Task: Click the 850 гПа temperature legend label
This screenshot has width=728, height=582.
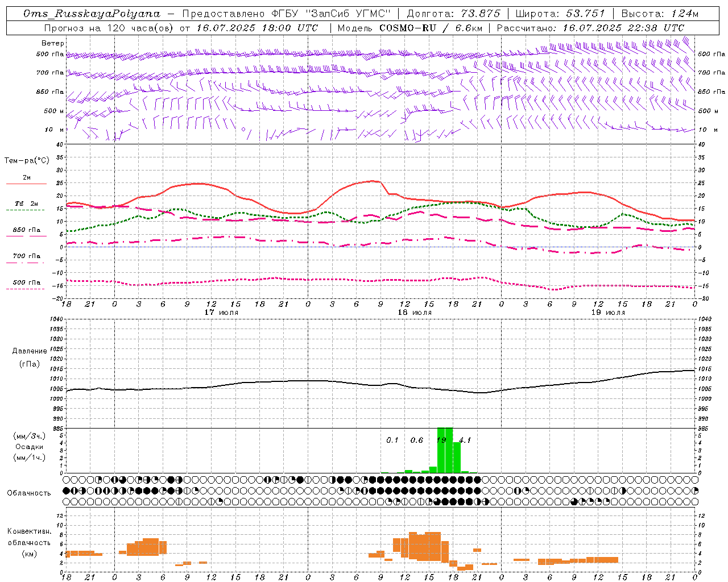Action: 26,230
